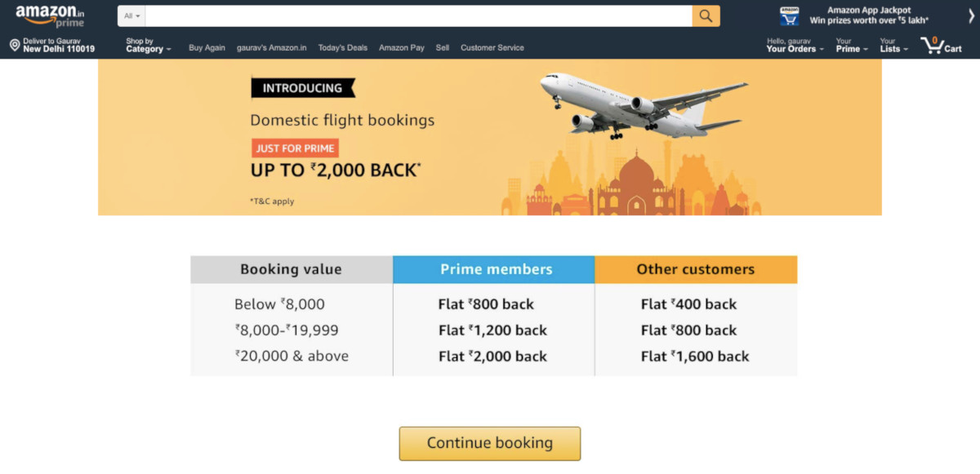Expand the All search category dropdown

(x=131, y=16)
